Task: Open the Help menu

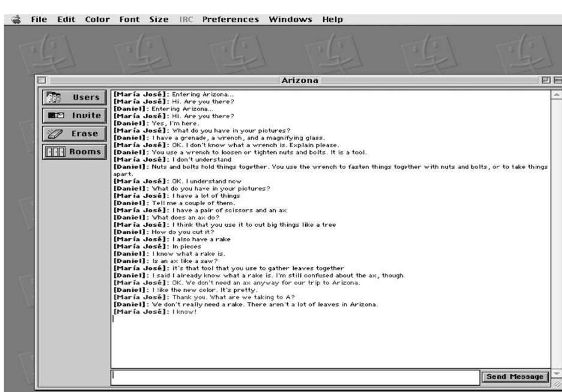Action: pyautogui.click(x=333, y=20)
